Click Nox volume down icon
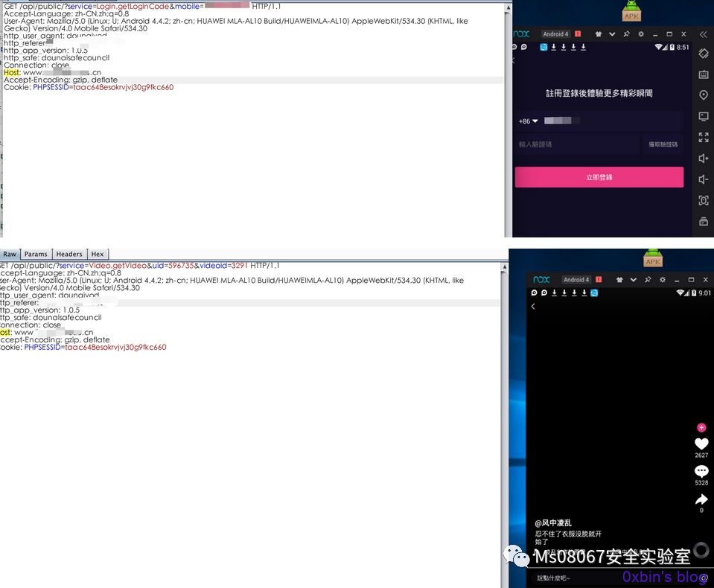714x588 pixels. click(704, 179)
